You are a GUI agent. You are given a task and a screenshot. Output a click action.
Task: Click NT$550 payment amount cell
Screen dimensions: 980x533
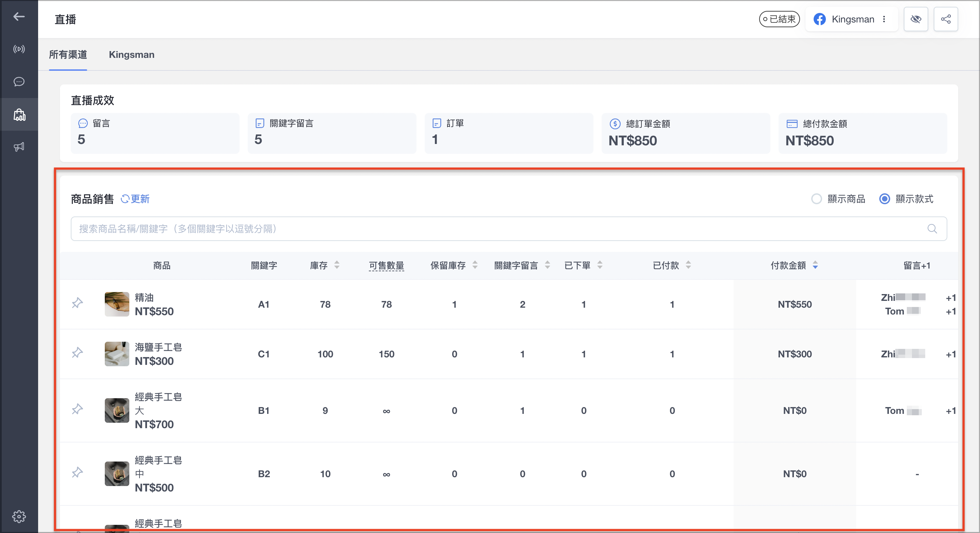coord(795,304)
